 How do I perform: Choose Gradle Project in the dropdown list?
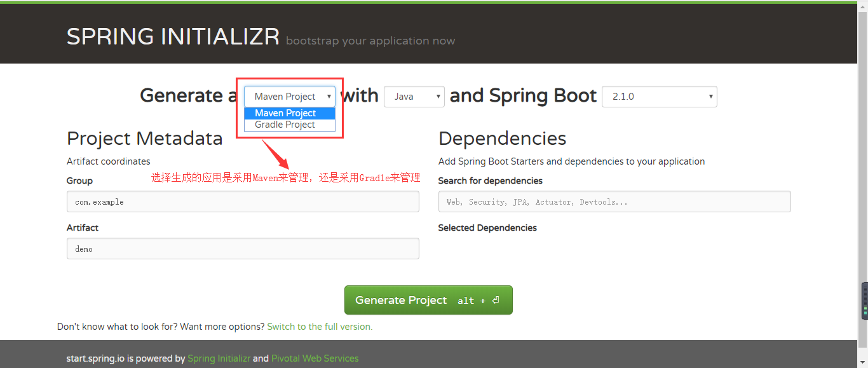290,125
